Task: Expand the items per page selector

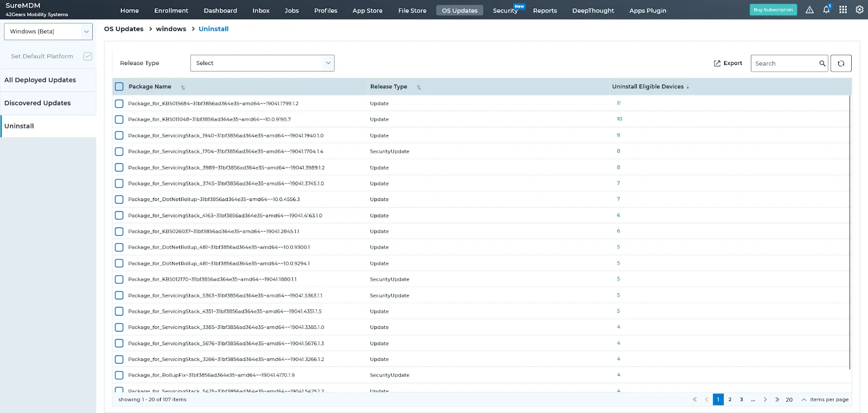Action: 804,399
